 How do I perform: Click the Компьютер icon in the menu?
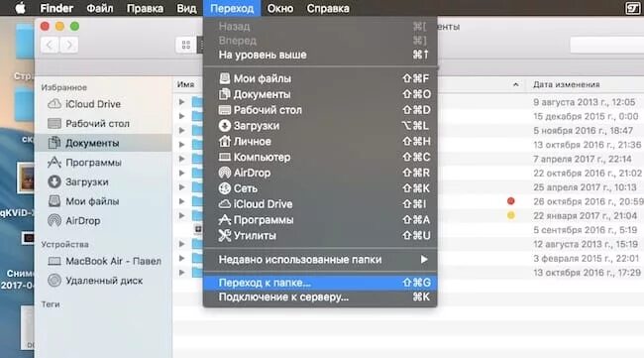point(224,157)
